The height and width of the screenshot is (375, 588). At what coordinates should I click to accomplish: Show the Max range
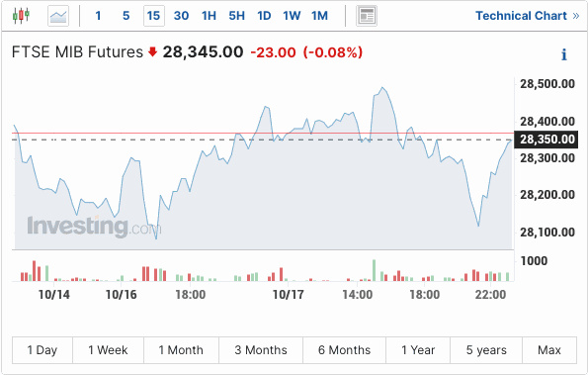(549, 350)
